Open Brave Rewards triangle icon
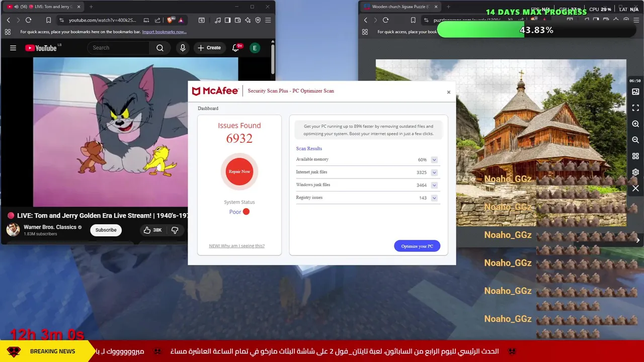 point(181,20)
